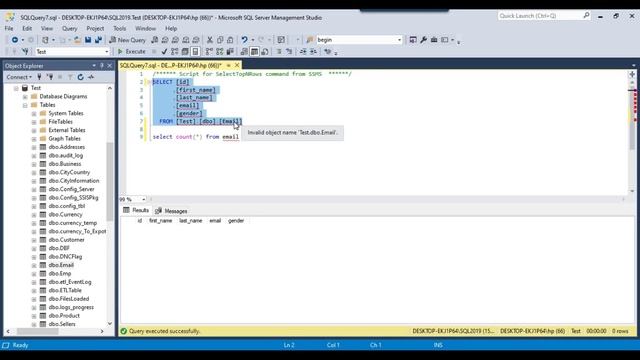Select dbo.Currency table in tree

click(x=65, y=215)
